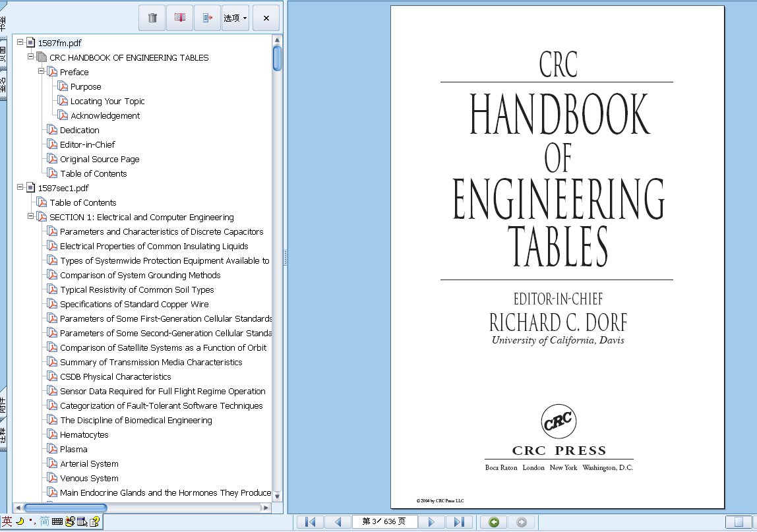
Task: Toggle IME 简 simplified Chinese mode
Action: [44, 521]
